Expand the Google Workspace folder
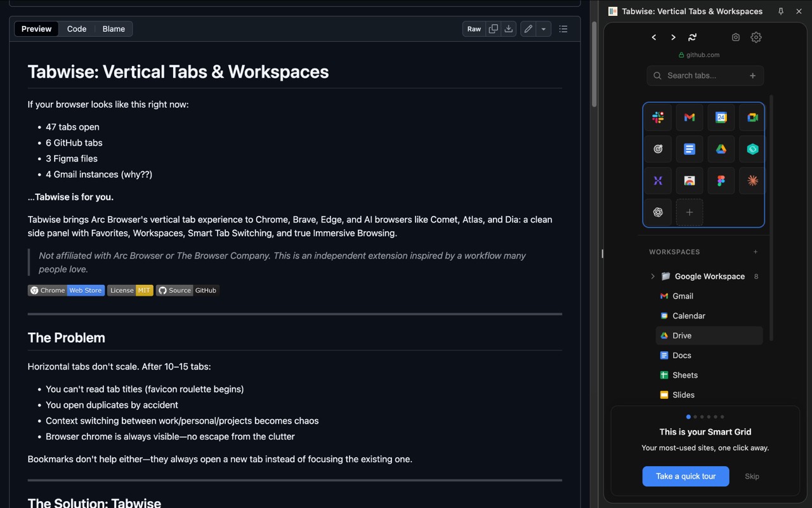Image resolution: width=812 pixels, height=508 pixels. 653,276
